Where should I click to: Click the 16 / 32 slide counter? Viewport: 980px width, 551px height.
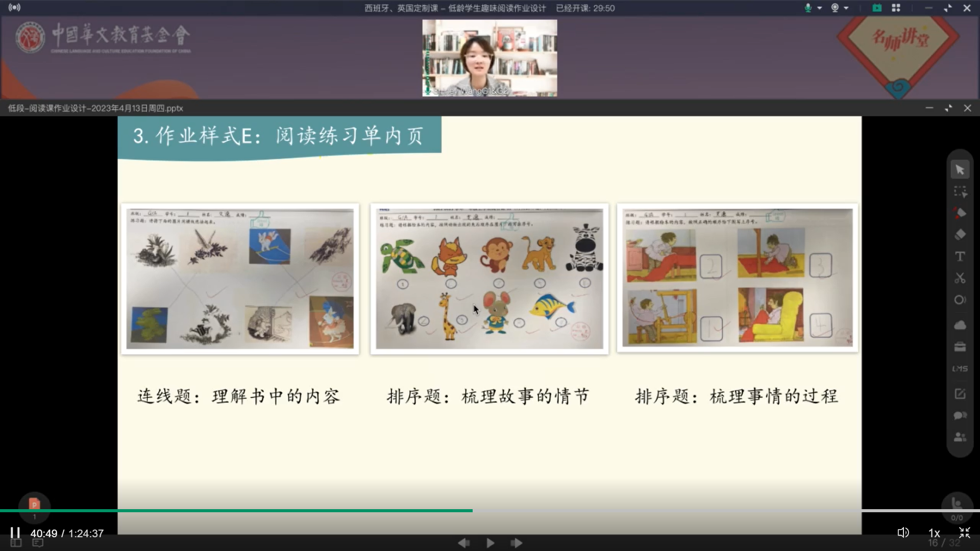click(x=944, y=543)
